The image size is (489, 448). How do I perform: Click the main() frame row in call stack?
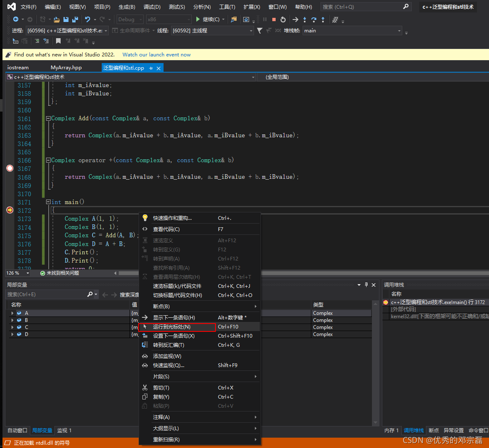436,302
